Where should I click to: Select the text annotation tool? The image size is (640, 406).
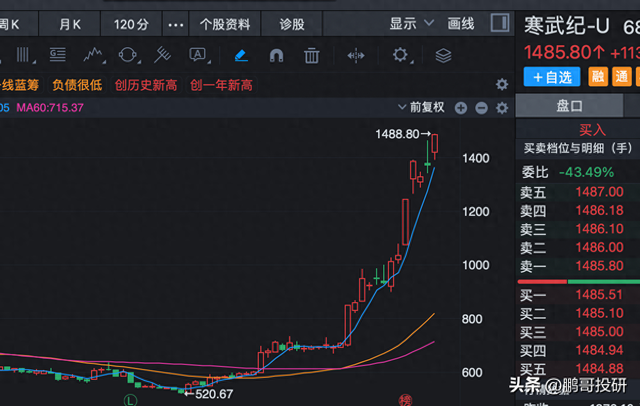(x=198, y=55)
